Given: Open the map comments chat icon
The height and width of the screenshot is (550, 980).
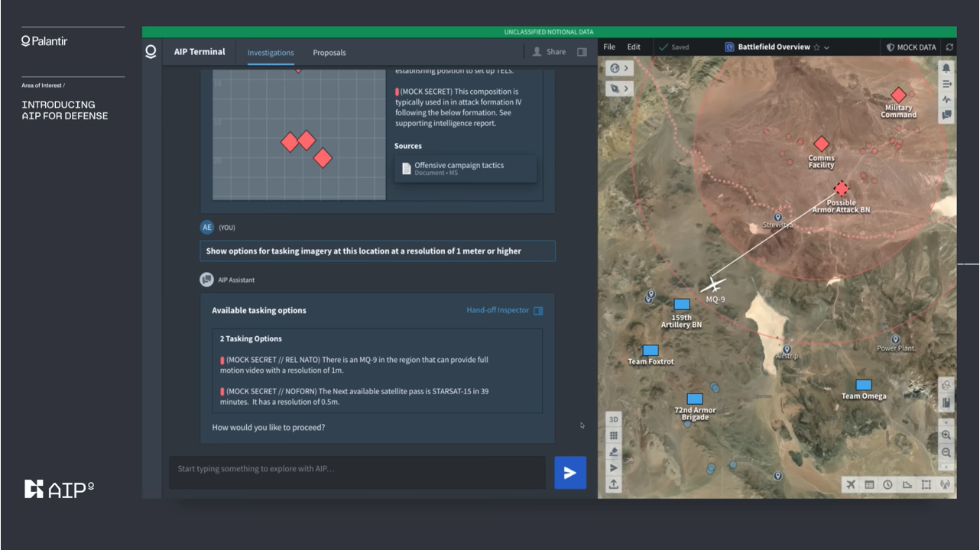Looking at the screenshot, I should (946, 115).
